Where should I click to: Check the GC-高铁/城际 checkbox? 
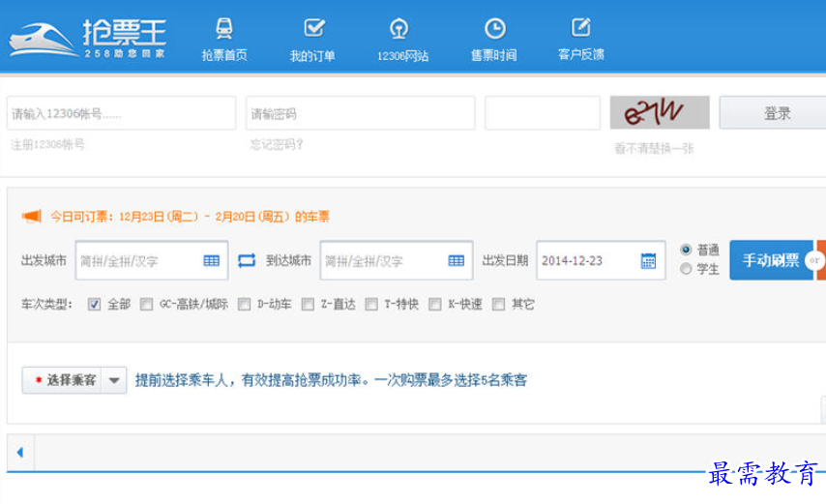(146, 305)
